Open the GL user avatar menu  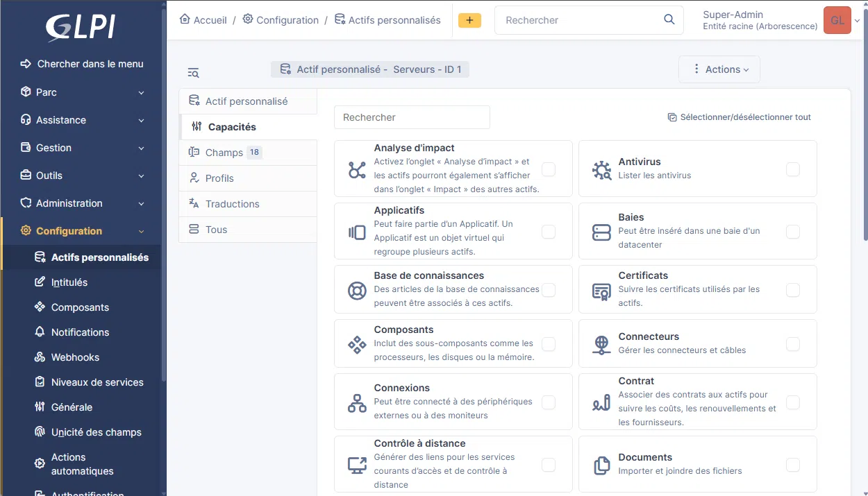pos(837,20)
